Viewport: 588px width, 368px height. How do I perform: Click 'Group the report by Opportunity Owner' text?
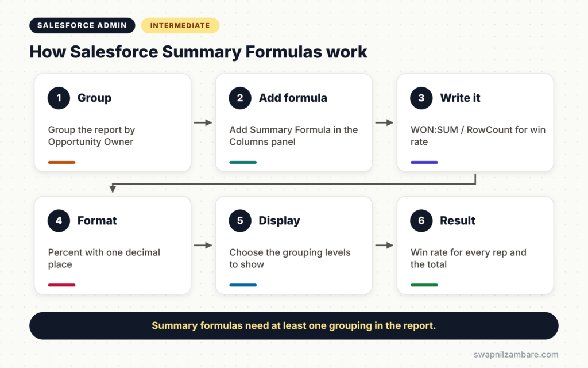click(x=91, y=136)
